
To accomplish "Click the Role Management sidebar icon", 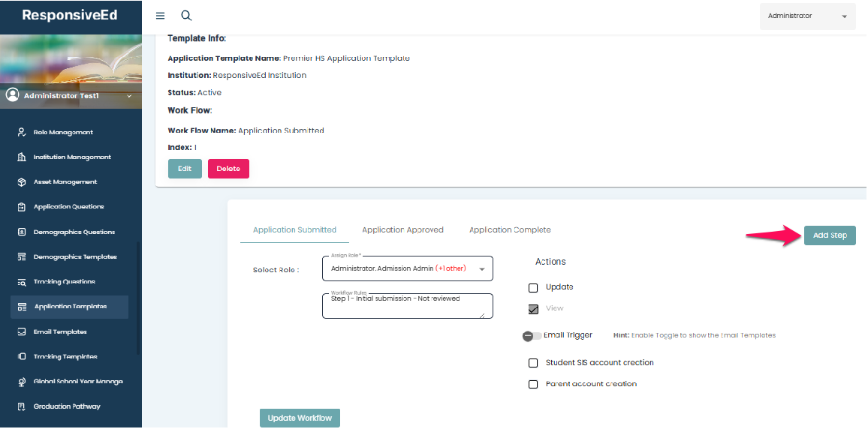I will (22, 132).
